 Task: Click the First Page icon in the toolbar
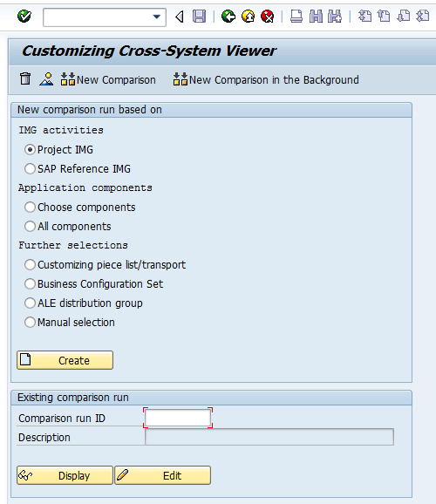[x=364, y=16]
